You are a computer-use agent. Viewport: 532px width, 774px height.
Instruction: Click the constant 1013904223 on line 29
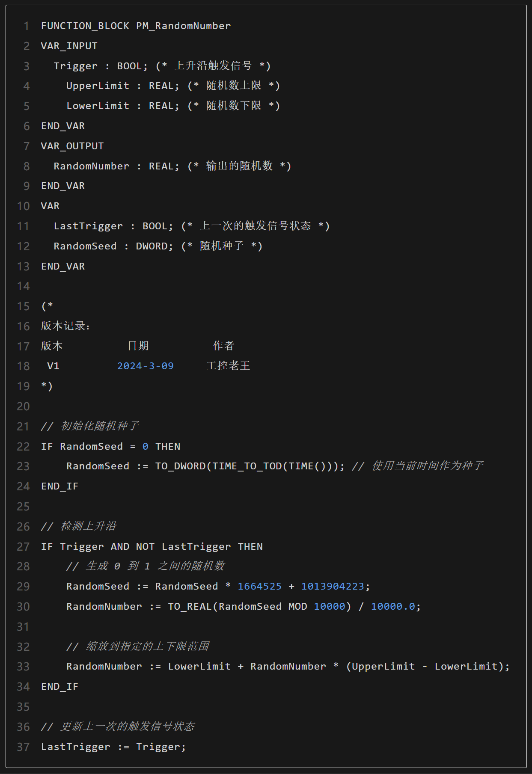coord(333,587)
